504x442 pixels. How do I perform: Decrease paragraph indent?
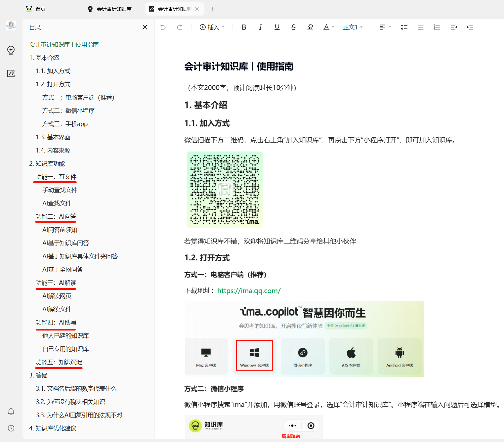(x=454, y=27)
